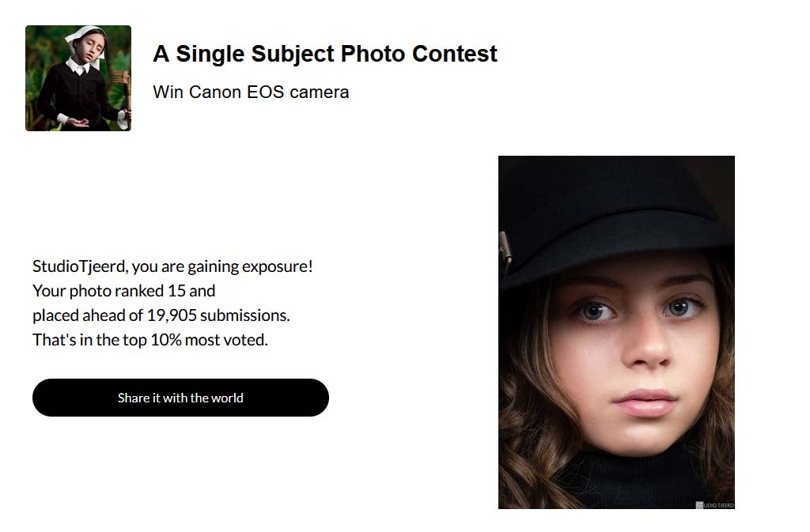This screenshot has width=810, height=532.
Task: Click the Share it with the world button
Action: 180,398
